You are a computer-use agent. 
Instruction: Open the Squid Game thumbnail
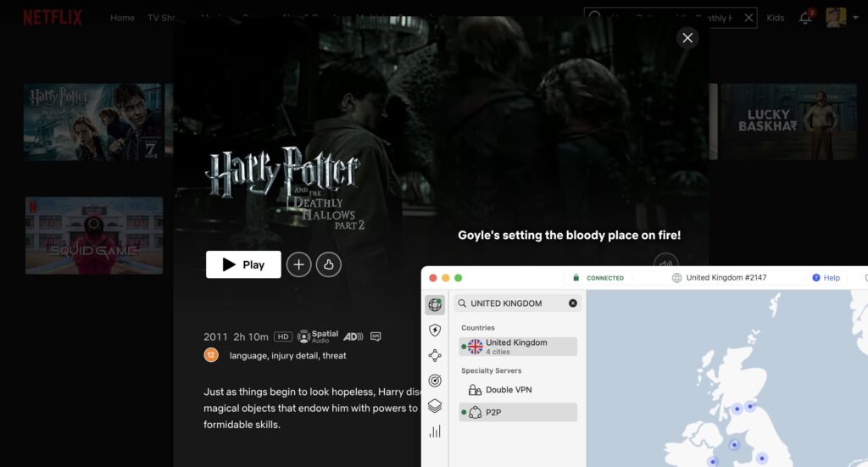[94, 235]
